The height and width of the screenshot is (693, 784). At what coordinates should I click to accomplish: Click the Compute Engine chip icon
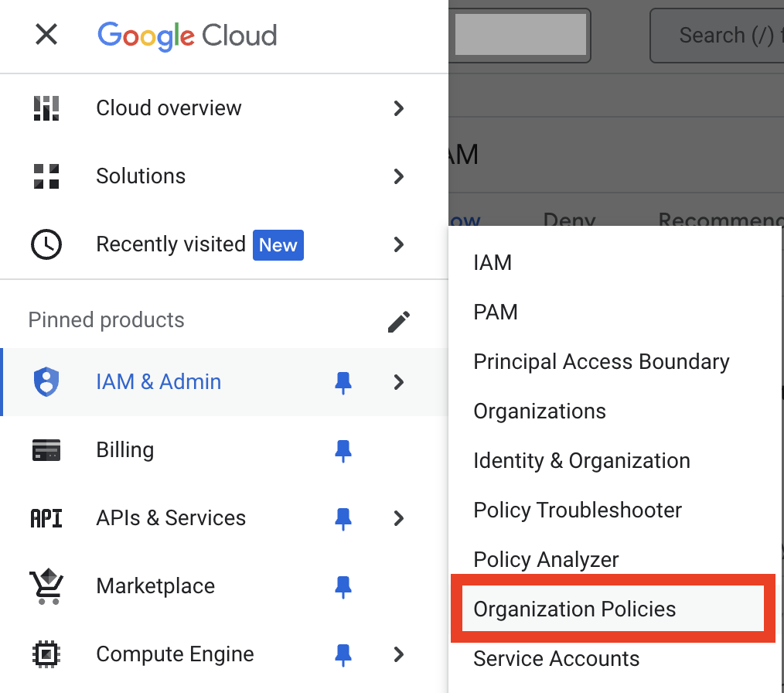pyautogui.click(x=46, y=654)
